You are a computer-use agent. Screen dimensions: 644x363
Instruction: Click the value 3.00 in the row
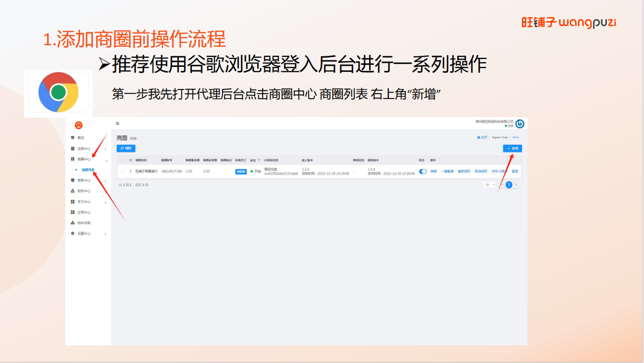click(206, 171)
